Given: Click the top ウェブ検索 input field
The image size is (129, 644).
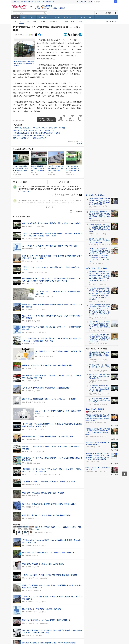Looking at the screenshot, I should [103, 2].
